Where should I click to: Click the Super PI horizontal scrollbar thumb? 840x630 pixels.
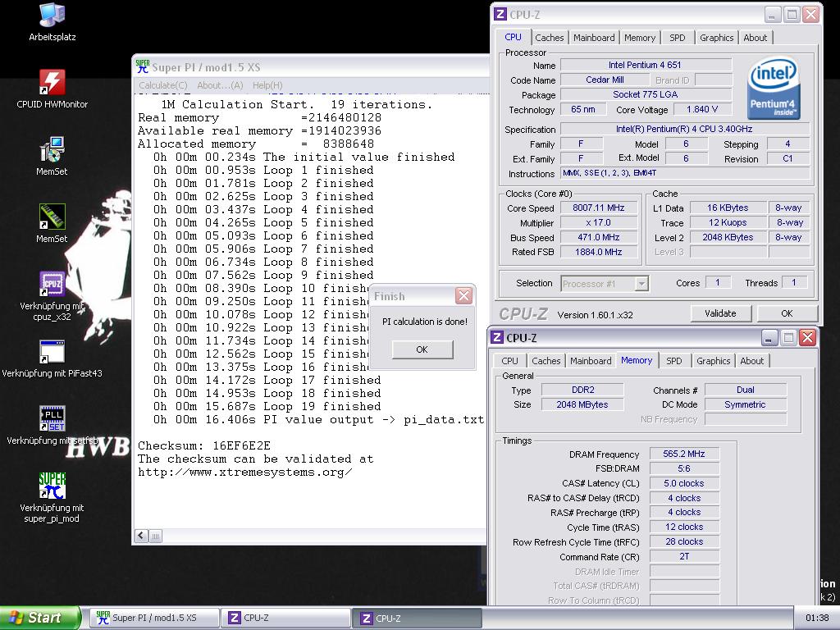pyautogui.click(x=155, y=536)
